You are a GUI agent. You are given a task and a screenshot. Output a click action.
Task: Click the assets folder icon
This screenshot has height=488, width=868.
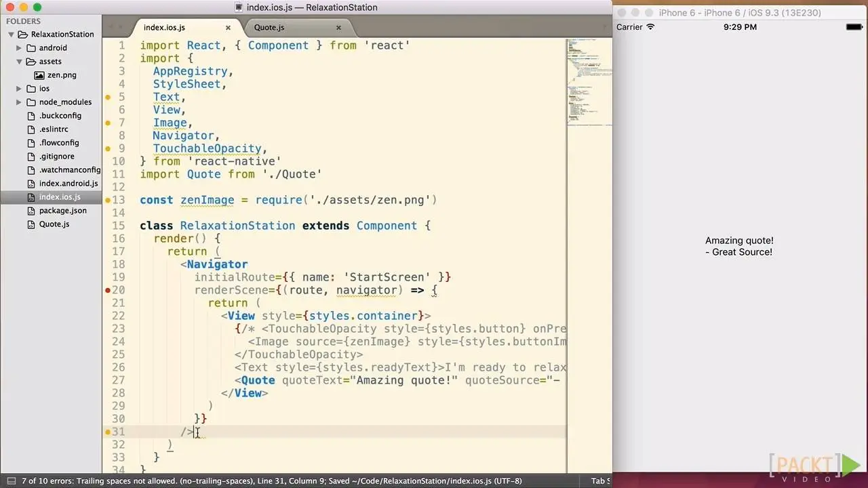(x=31, y=62)
